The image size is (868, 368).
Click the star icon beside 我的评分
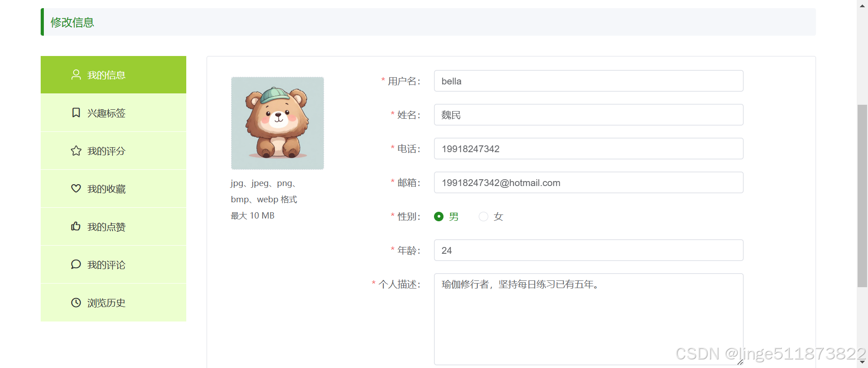[x=76, y=150]
